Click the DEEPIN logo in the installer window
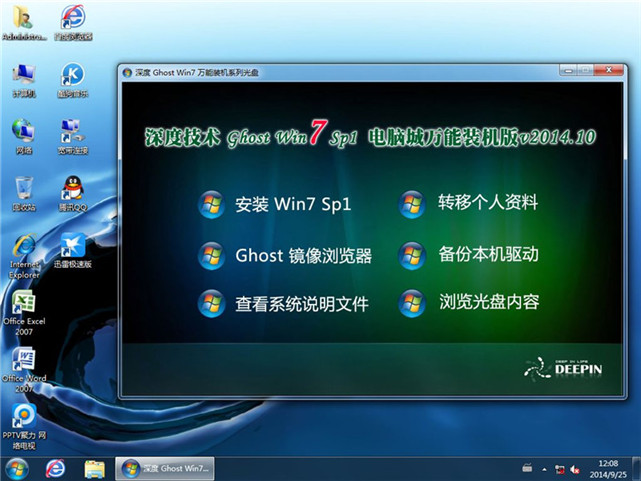The width and height of the screenshot is (641, 481). 563,368
